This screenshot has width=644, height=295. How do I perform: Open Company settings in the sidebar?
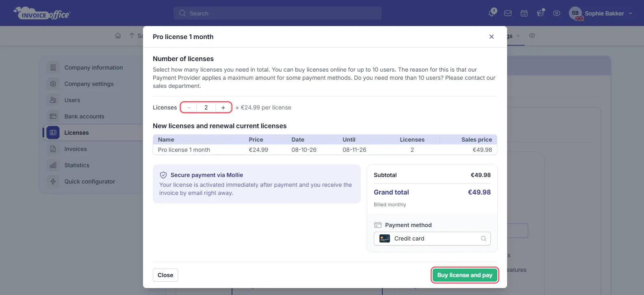(x=89, y=84)
